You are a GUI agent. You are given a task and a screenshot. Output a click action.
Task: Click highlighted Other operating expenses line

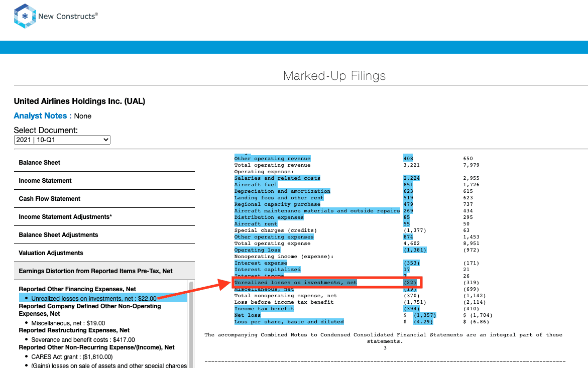[274, 237]
